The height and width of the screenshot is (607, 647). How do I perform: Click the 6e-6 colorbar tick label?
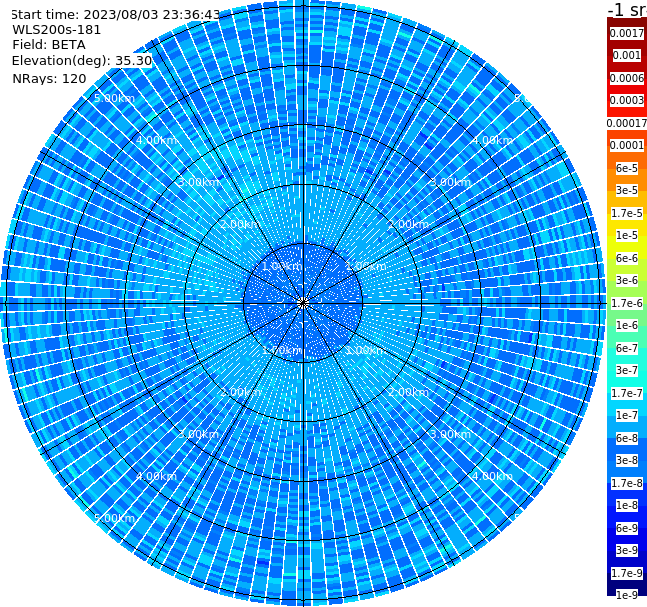pyautogui.click(x=627, y=258)
